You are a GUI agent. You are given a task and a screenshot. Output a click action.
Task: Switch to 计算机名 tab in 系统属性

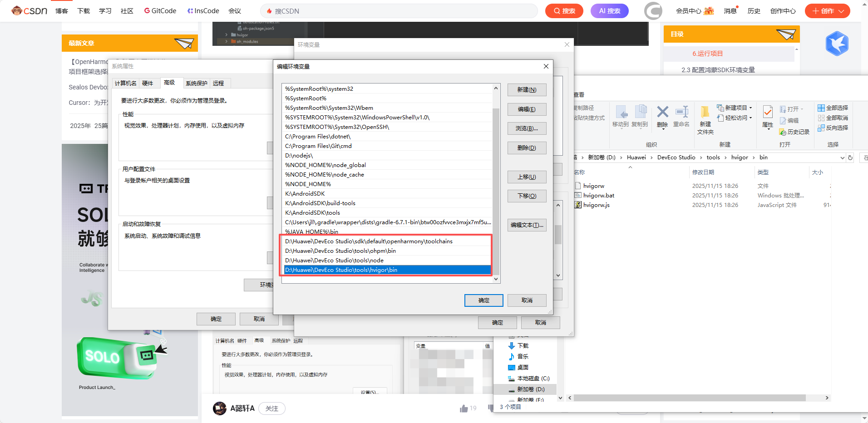pos(125,84)
